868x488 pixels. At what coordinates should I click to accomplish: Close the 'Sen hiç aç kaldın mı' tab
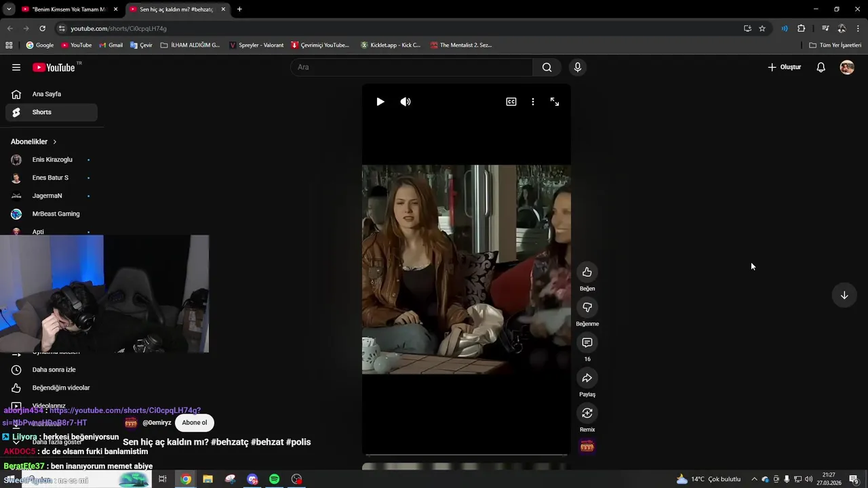coord(223,9)
